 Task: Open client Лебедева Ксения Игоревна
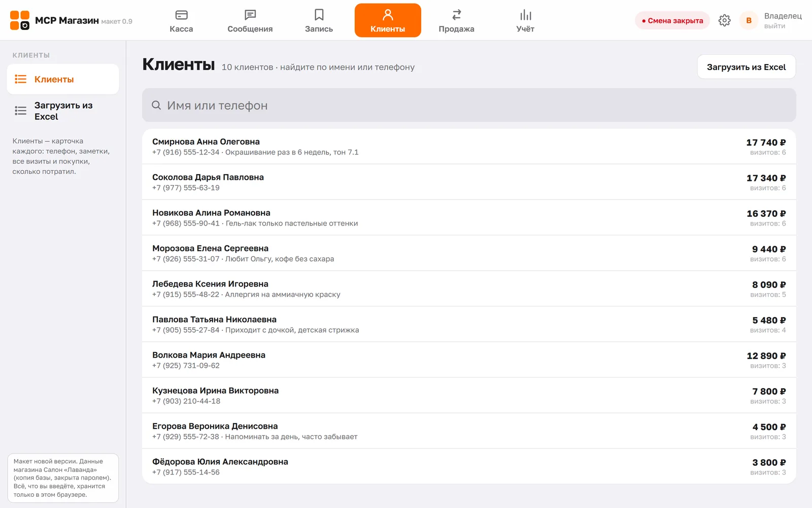469,289
